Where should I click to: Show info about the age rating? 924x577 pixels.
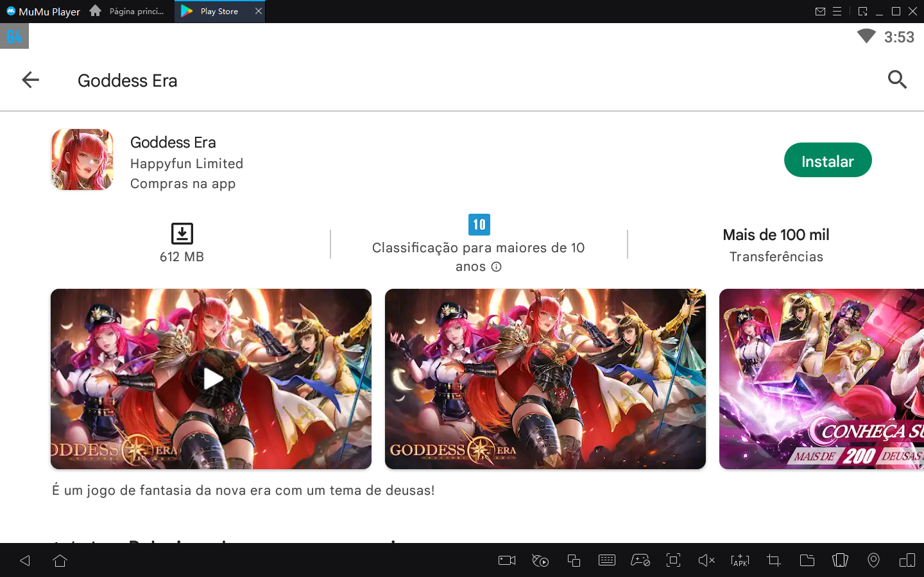click(x=496, y=267)
